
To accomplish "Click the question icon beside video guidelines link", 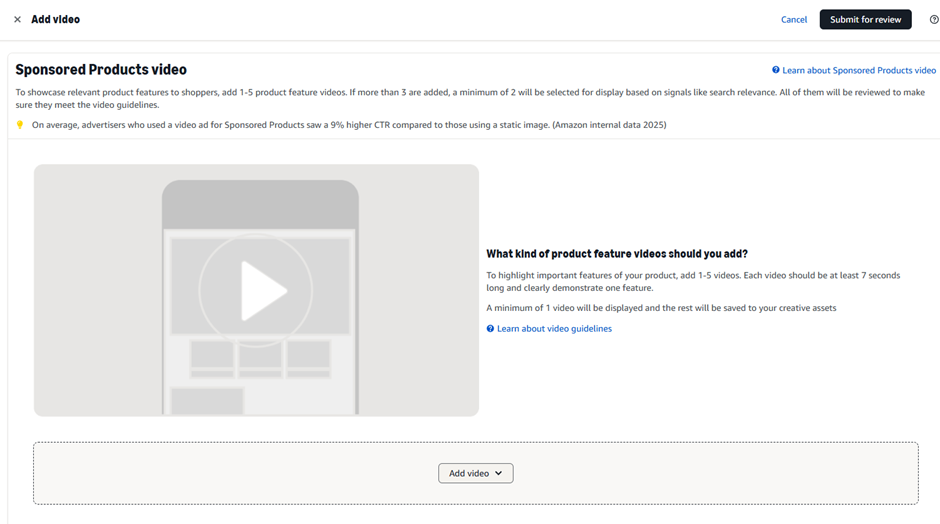I will click(490, 329).
